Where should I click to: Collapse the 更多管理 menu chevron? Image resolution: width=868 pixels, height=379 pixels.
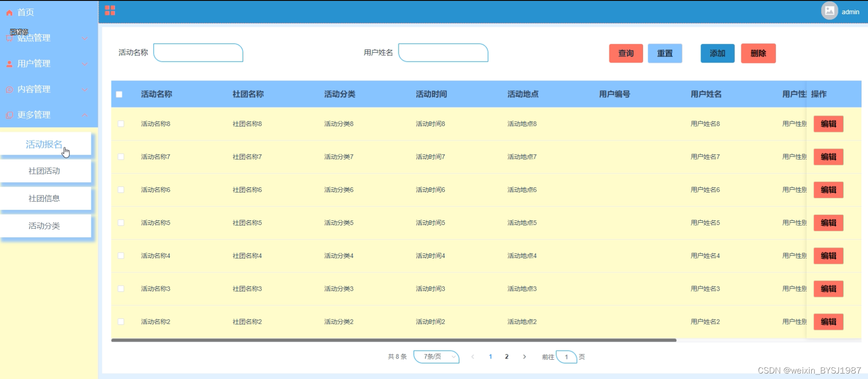[85, 115]
